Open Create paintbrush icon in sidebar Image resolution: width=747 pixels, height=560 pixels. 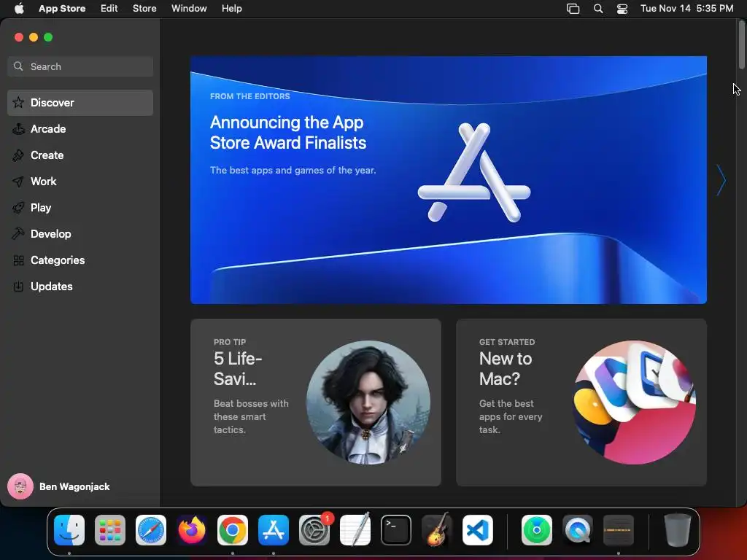(x=18, y=155)
